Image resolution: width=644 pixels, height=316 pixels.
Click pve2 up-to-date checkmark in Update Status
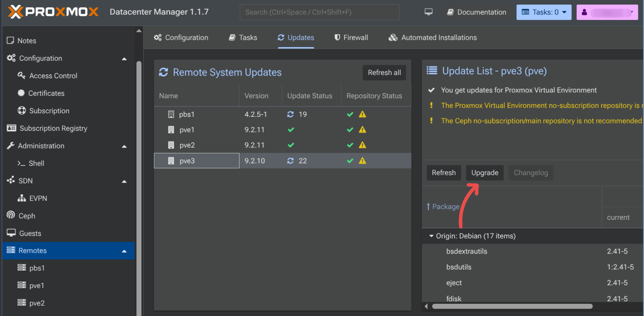[x=291, y=145]
